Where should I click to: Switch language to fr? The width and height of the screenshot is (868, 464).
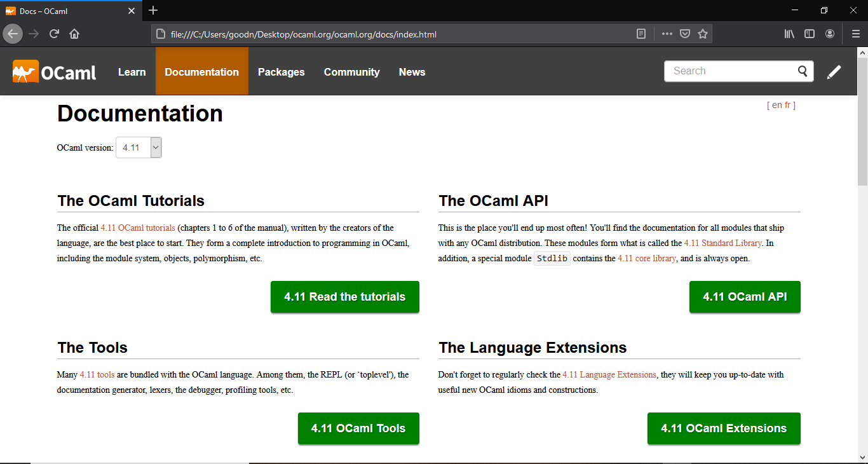(x=787, y=105)
